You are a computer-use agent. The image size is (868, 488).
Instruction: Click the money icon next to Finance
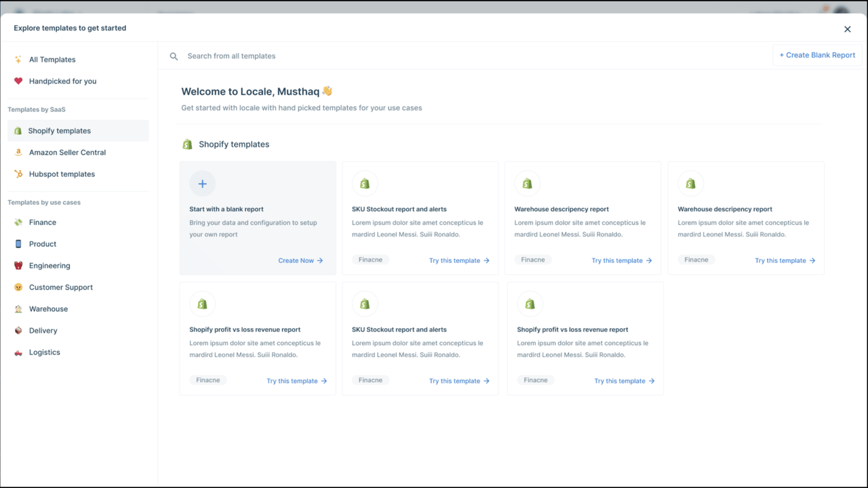click(x=18, y=222)
